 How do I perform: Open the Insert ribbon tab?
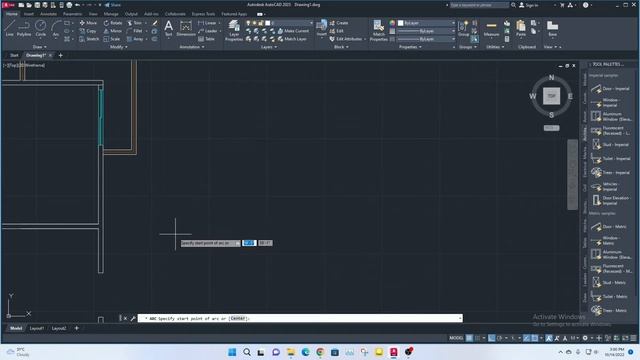click(29, 14)
